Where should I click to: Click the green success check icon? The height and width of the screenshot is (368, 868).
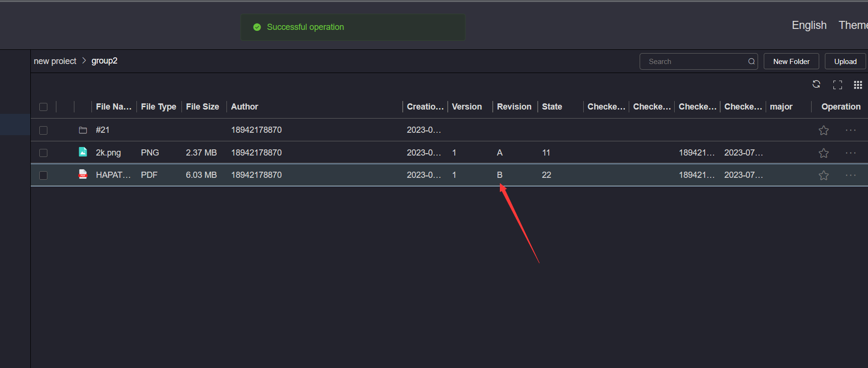(257, 27)
